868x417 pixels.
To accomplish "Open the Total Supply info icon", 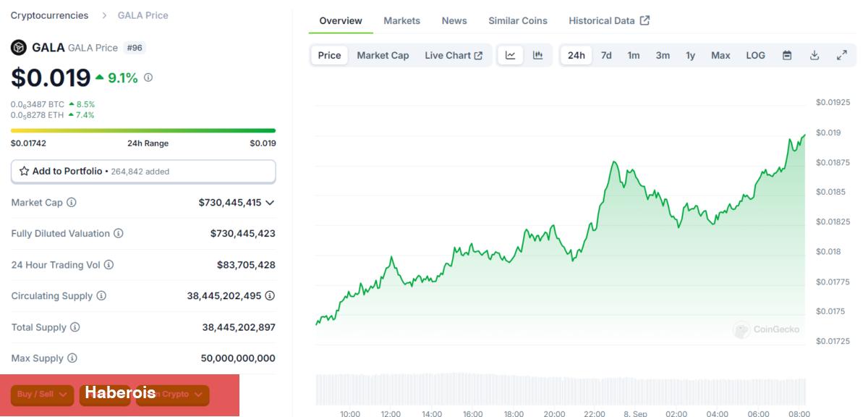I will coord(75,327).
